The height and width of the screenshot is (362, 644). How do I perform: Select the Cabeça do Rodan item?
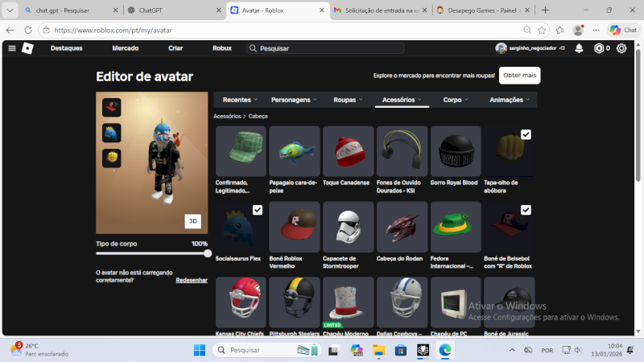tap(402, 227)
